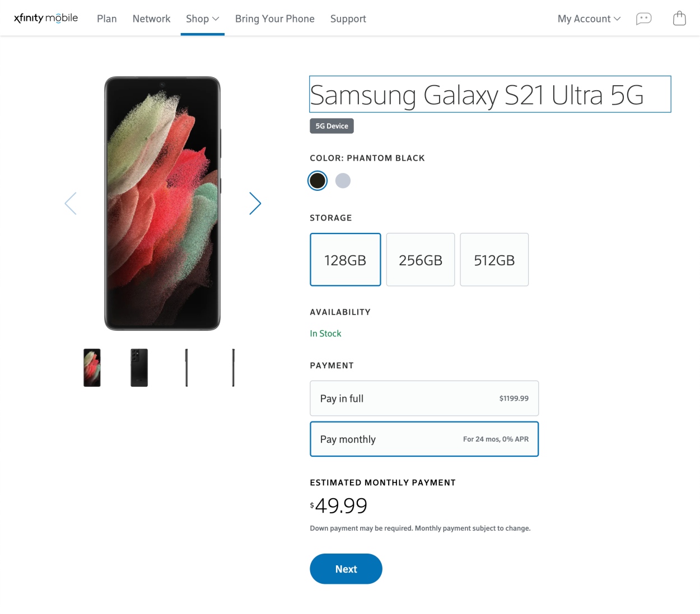Select the Pay monthly payment option

[424, 439]
